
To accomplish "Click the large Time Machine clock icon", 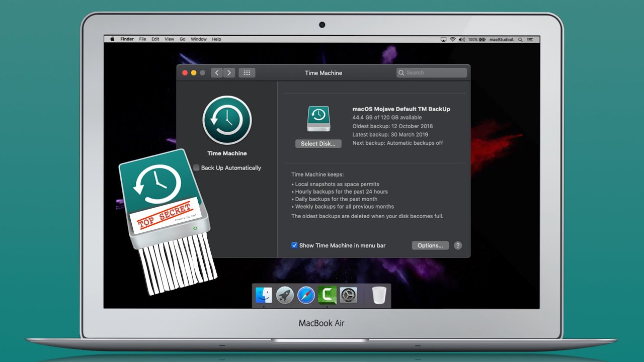I will (x=227, y=121).
